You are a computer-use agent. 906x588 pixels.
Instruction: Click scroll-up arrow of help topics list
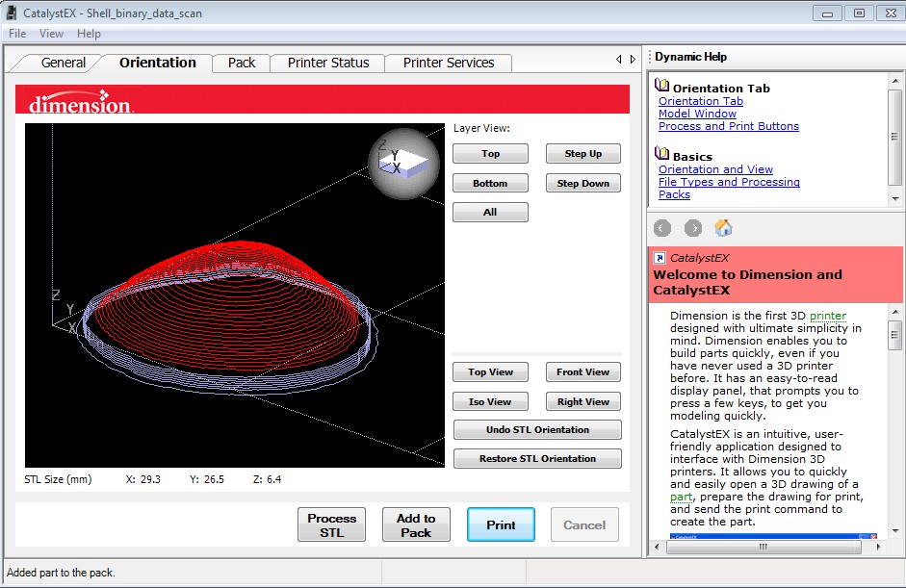click(x=895, y=81)
